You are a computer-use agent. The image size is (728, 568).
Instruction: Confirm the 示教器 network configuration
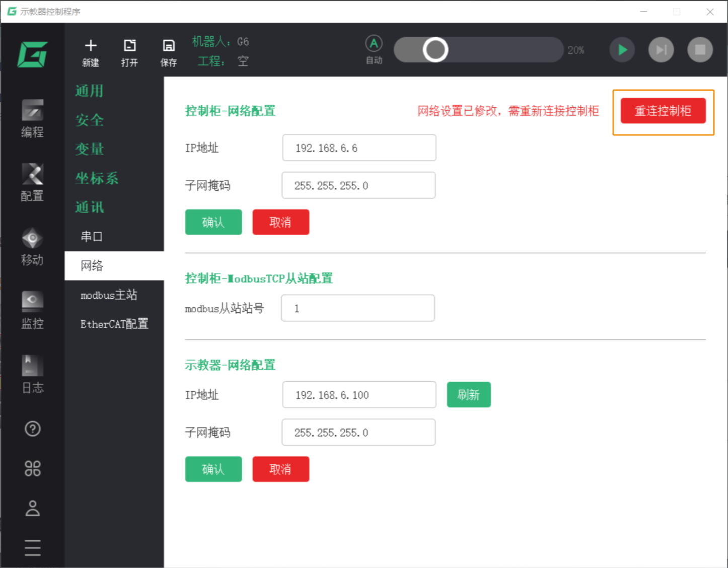coord(213,469)
